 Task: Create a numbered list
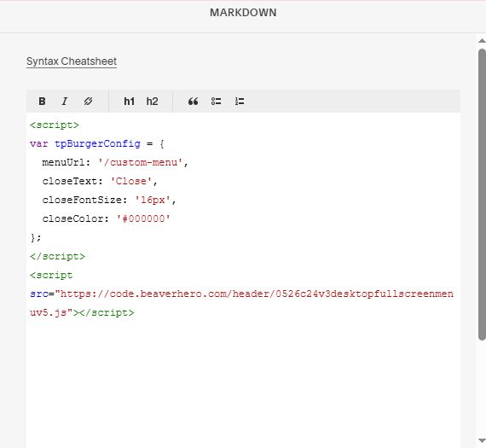[x=240, y=102]
